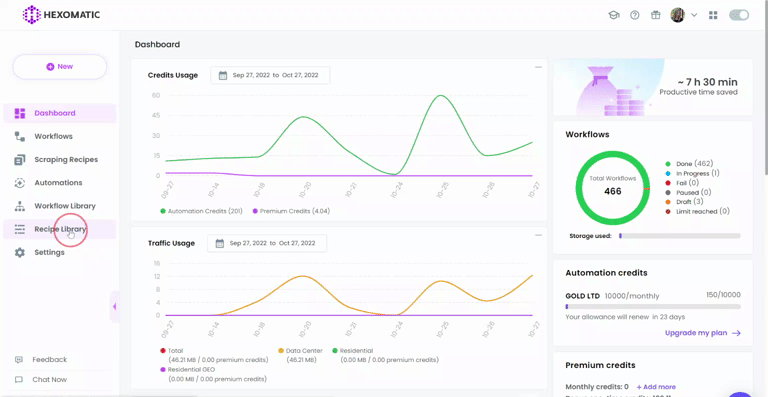Viewport: 768px width, 397px height.
Task: Click the user profile avatar
Action: (677, 15)
